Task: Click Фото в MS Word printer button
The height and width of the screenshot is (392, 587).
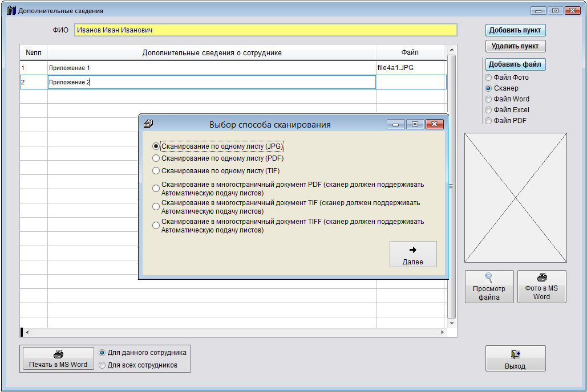Action: pyautogui.click(x=541, y=286)
